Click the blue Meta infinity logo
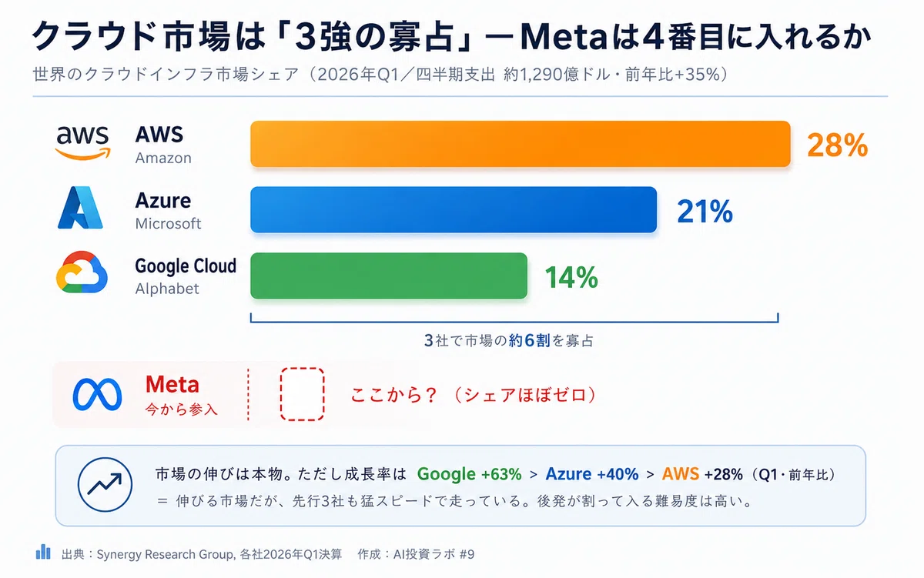 click(x=97, y=394)
